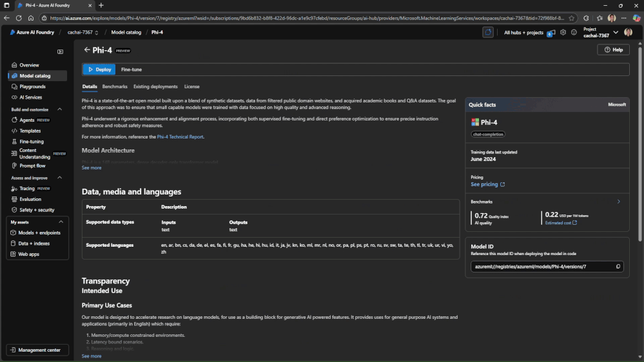This screenshot has height=362, width=644.
Task: Expand Primary Use Cases with See more
Action: click(x=91, y=356)
